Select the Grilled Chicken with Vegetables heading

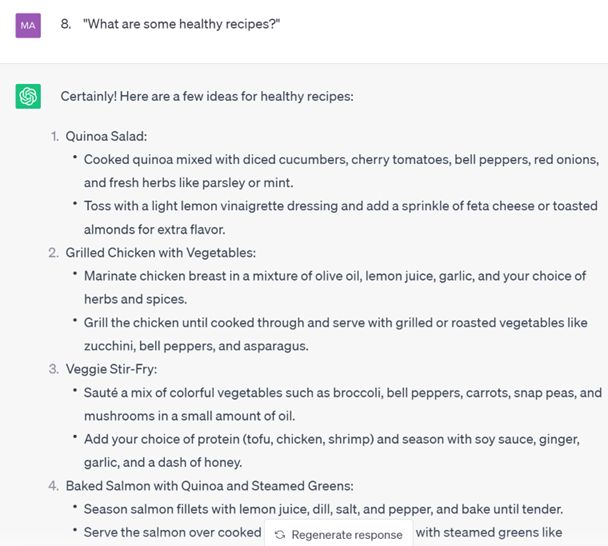click(x=160, y=252)
